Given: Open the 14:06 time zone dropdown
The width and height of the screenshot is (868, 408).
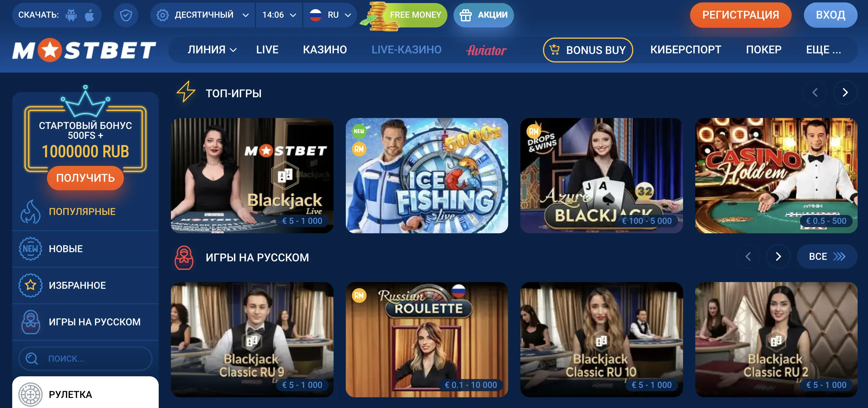Looking at the screenshot, I should (279, 15).
